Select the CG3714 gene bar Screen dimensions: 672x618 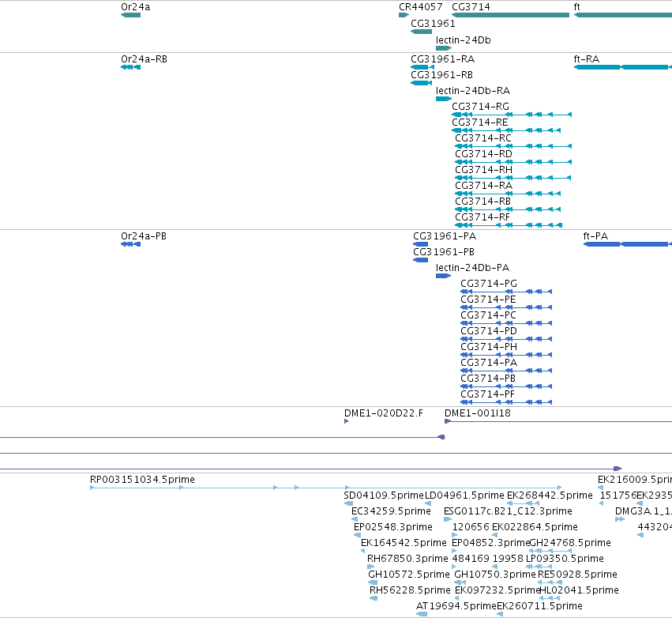click(510, 15)
